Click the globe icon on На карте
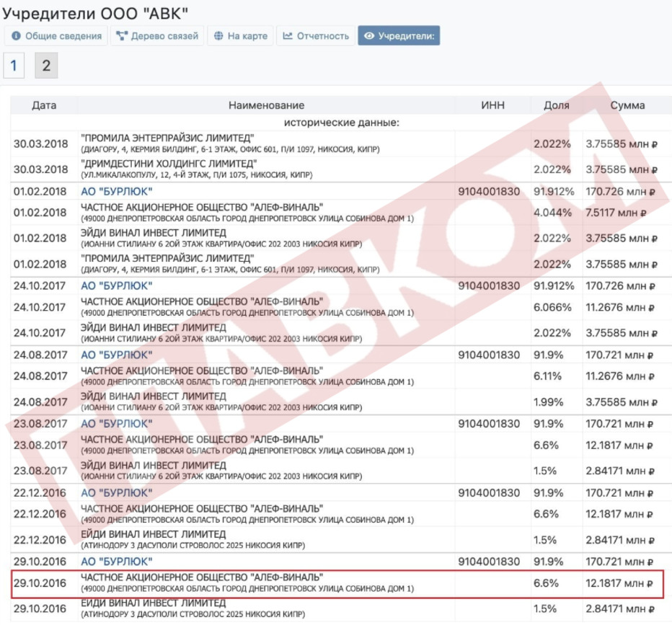 click(x=218, y=36)
